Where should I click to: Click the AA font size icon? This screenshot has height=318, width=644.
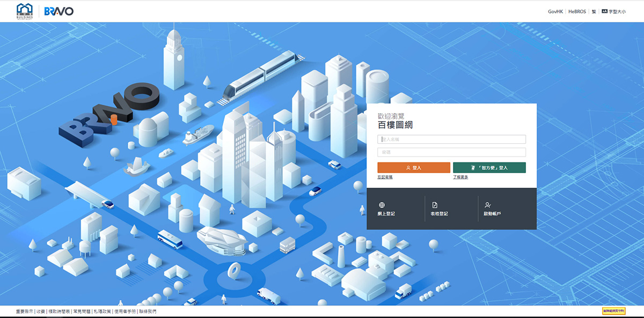coord(604,11)
